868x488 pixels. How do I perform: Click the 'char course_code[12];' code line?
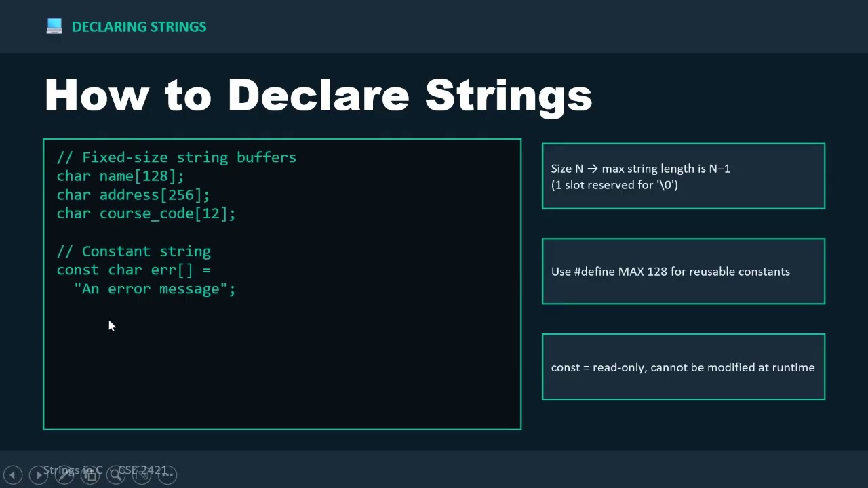pos(146,213)
